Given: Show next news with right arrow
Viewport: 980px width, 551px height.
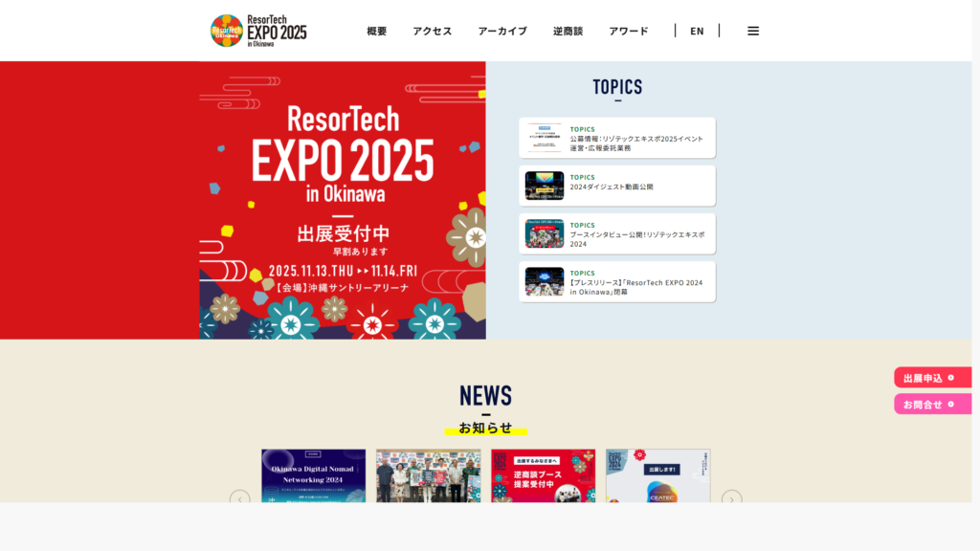Looking at the screenshot, I should tap(732, 498).
